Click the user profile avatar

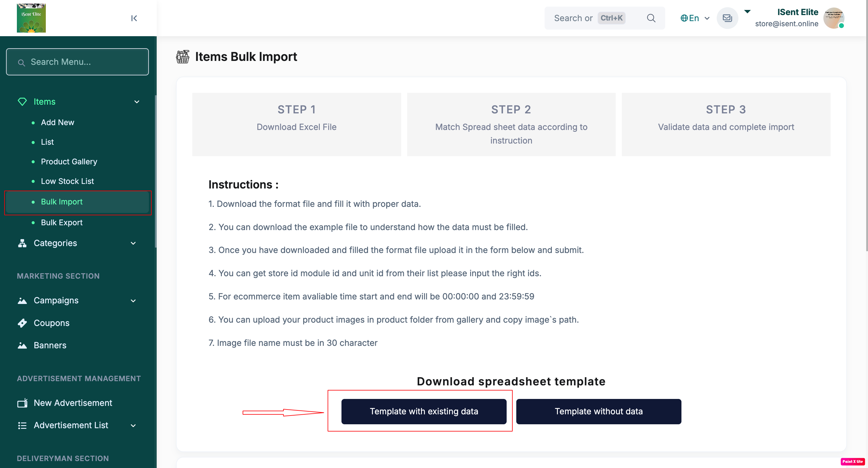point(833,18)
